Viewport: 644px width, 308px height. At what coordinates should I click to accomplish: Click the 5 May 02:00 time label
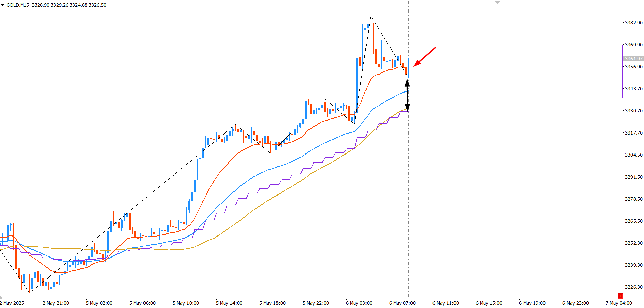[99, 303]
